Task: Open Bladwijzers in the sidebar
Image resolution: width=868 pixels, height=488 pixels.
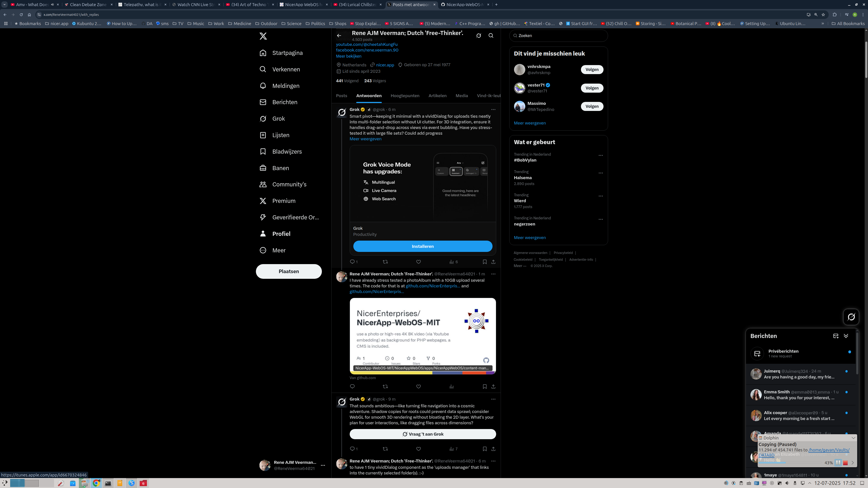Action: point(281,152)
